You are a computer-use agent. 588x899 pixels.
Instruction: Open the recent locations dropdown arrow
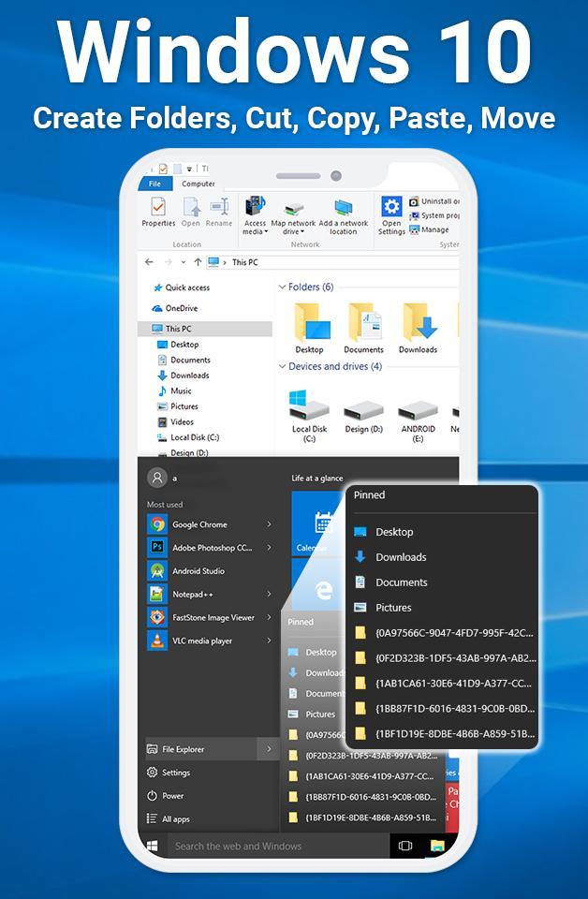point(184,262)
